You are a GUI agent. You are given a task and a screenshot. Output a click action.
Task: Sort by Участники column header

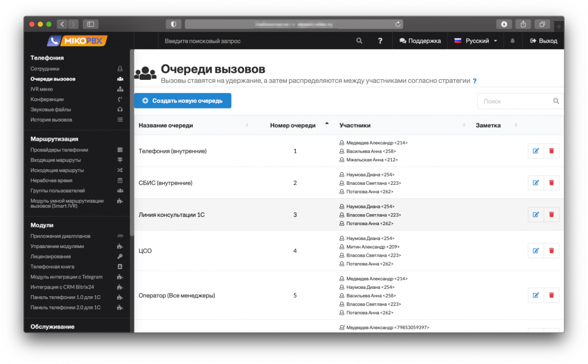355,125
